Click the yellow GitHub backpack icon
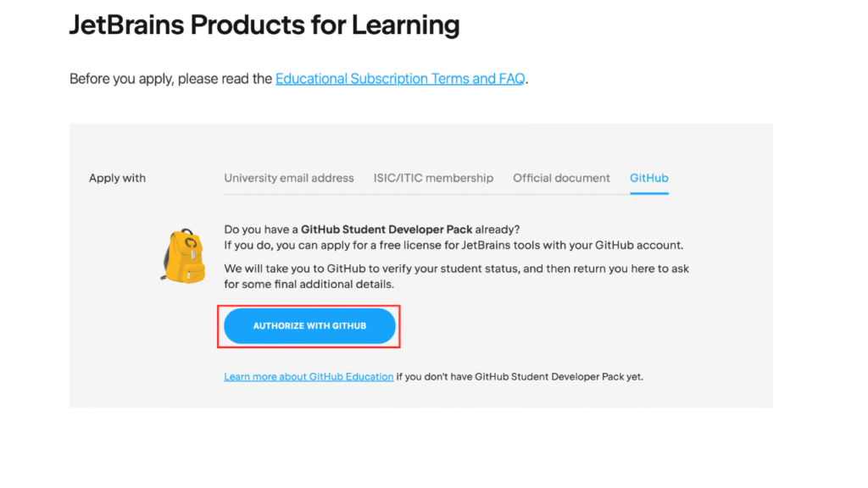868x488 pixels. (x=182, y=254)
